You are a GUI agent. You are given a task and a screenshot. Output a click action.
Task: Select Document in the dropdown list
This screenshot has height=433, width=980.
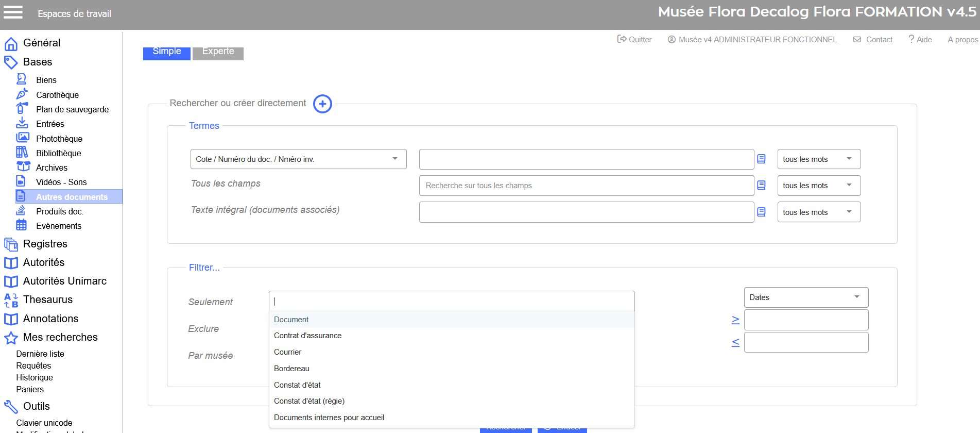point(452,320)
